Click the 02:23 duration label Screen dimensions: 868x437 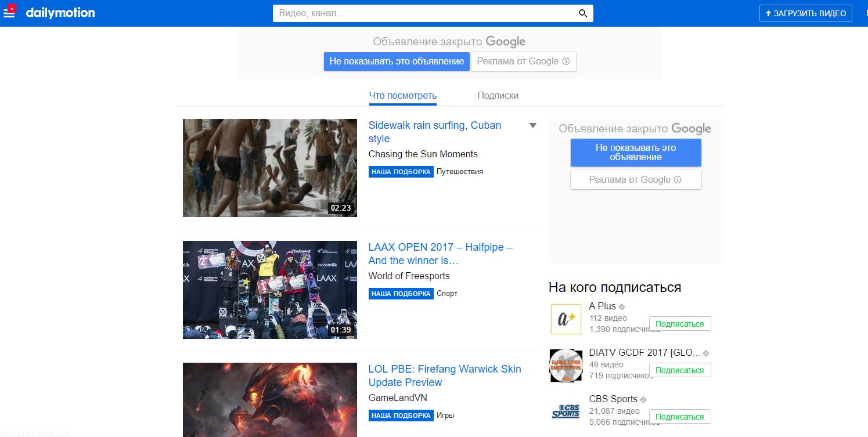click(x=341, y=208)
